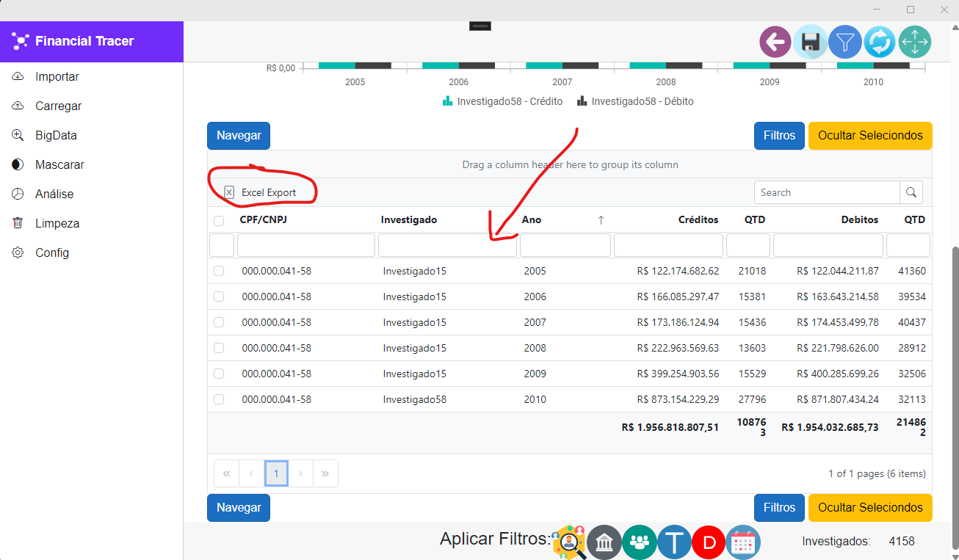Viewport: 959px width, 560px height.
Task: Tick the select-all checkbox in table header
Action: [x=219, y=220]
